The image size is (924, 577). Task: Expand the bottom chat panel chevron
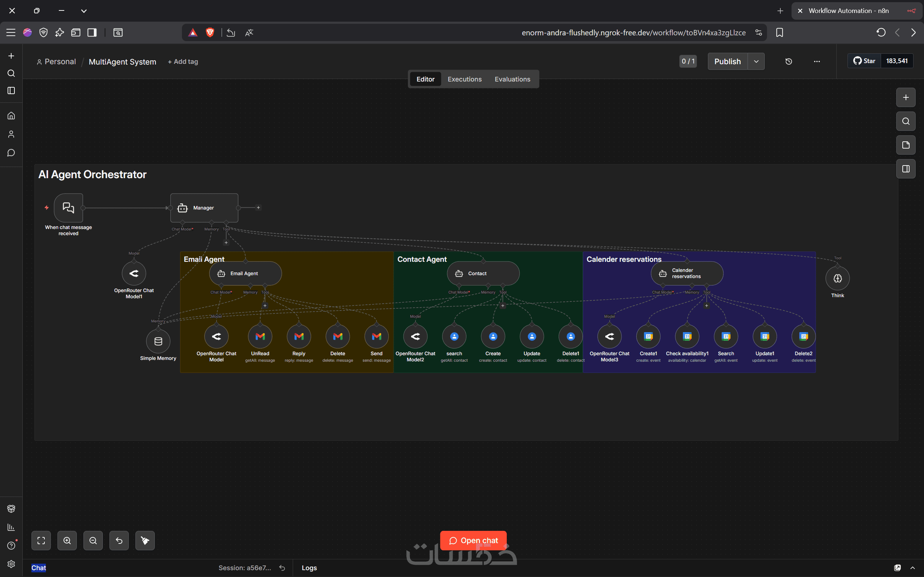click(912, 568)
